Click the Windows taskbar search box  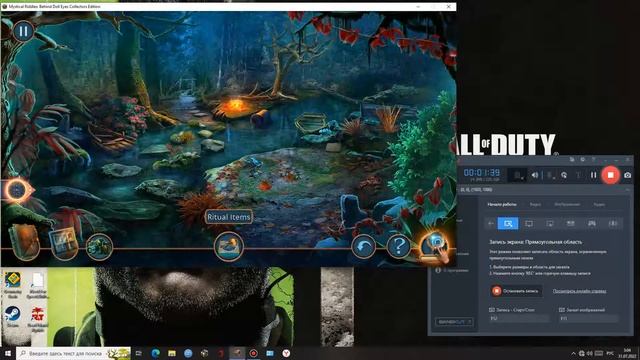pyautogui.click(x=73, y=353)
